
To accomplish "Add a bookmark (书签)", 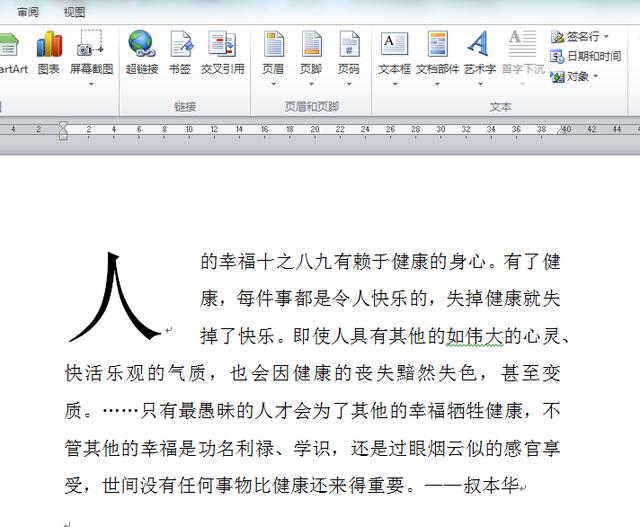I will tap(180, 53).
